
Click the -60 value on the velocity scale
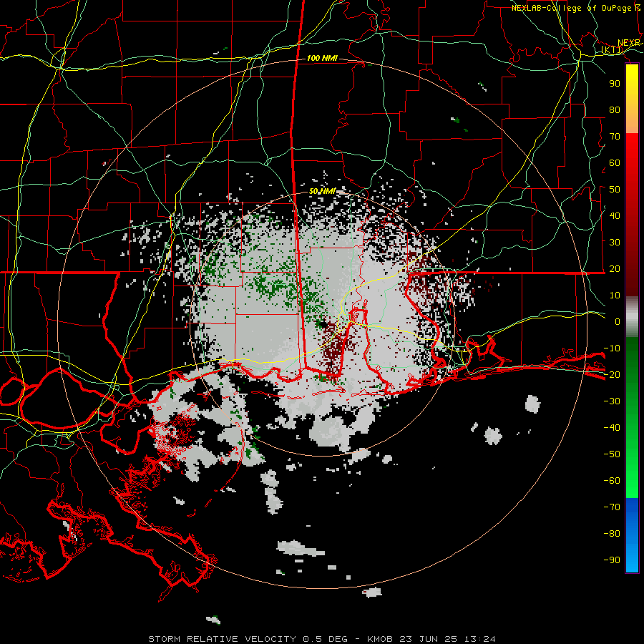[x=612, y=481]
